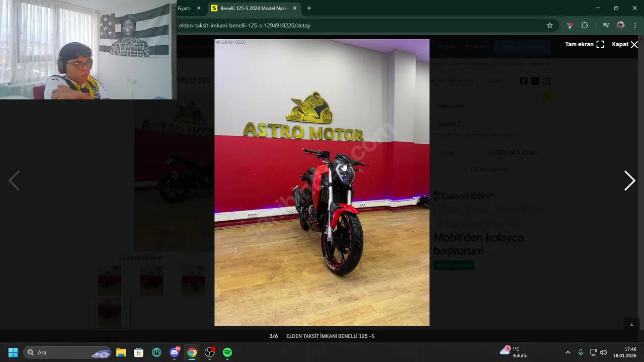Viewport: 644px width, 362px height.
Task: Open OBS Studio from taskbar
Action: tap(210, 352)
